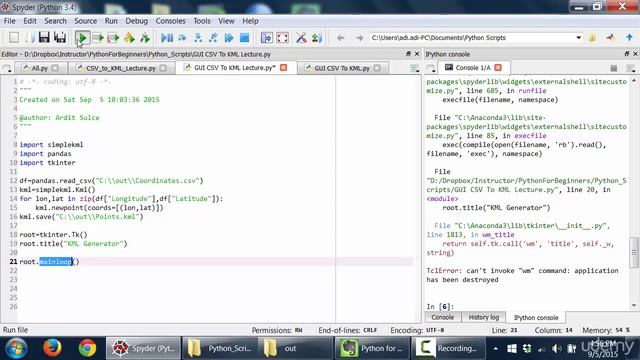Screen dimensions: 640x360
Task: Open the editor Browse tabs dropdown
Action: (7, 68)
